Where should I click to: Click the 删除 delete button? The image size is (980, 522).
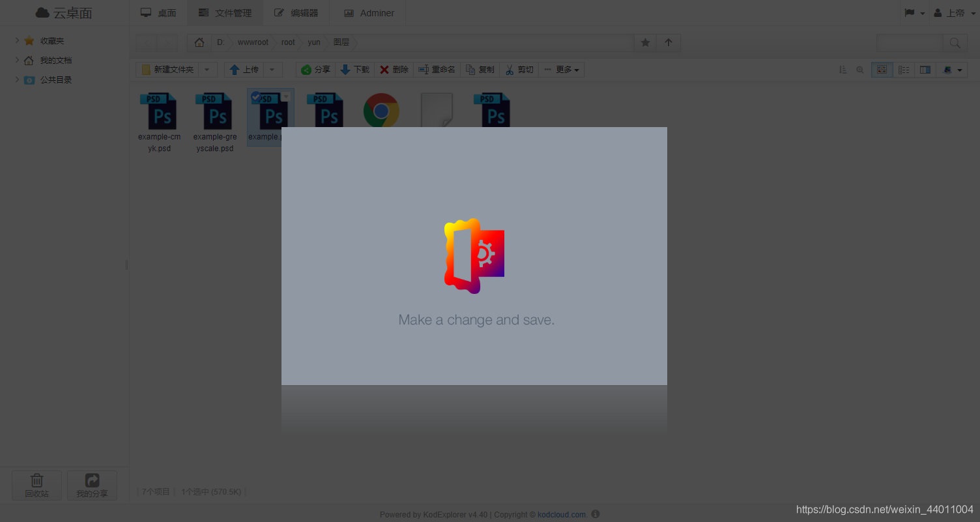pyautogui.click(x=394, y=70)
